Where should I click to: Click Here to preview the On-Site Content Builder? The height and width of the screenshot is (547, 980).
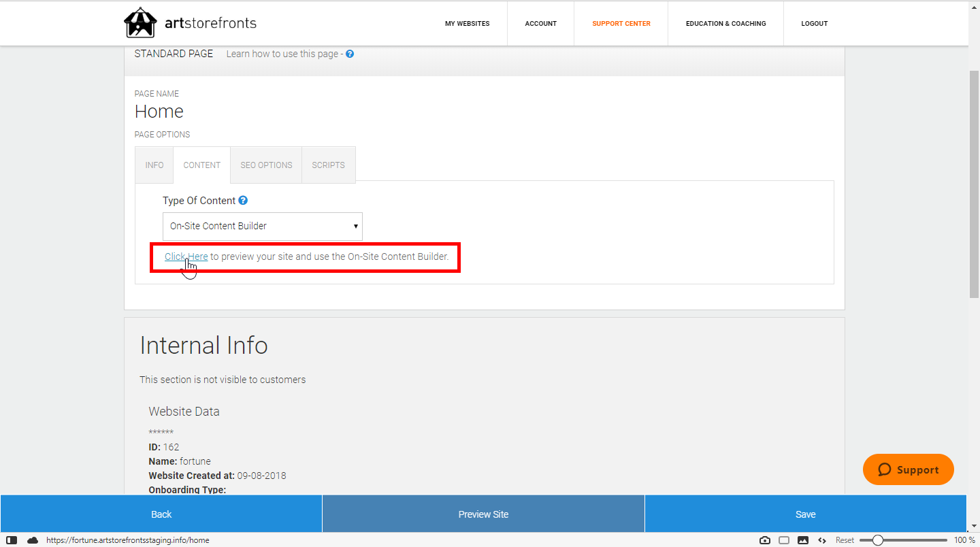186,256
